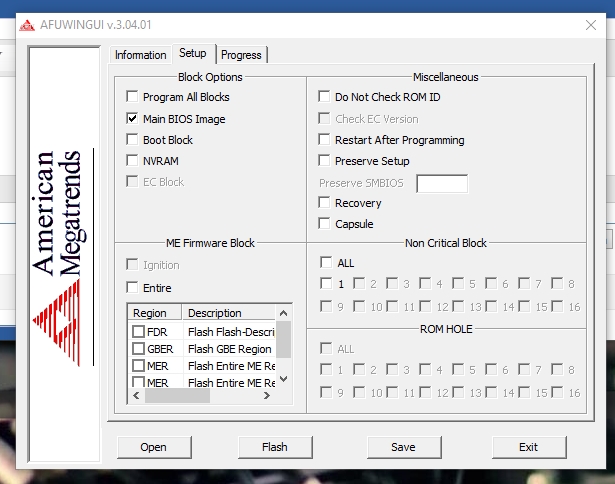The height and width of the screenshot is (484, 615).
Task: Open the Progress tab
Action: (241, 55)
